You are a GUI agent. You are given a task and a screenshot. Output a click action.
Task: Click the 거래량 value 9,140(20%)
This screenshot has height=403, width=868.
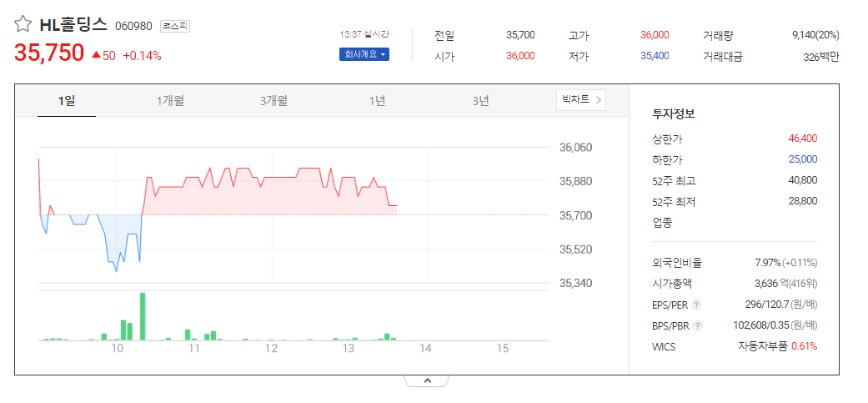click(816, 35)
